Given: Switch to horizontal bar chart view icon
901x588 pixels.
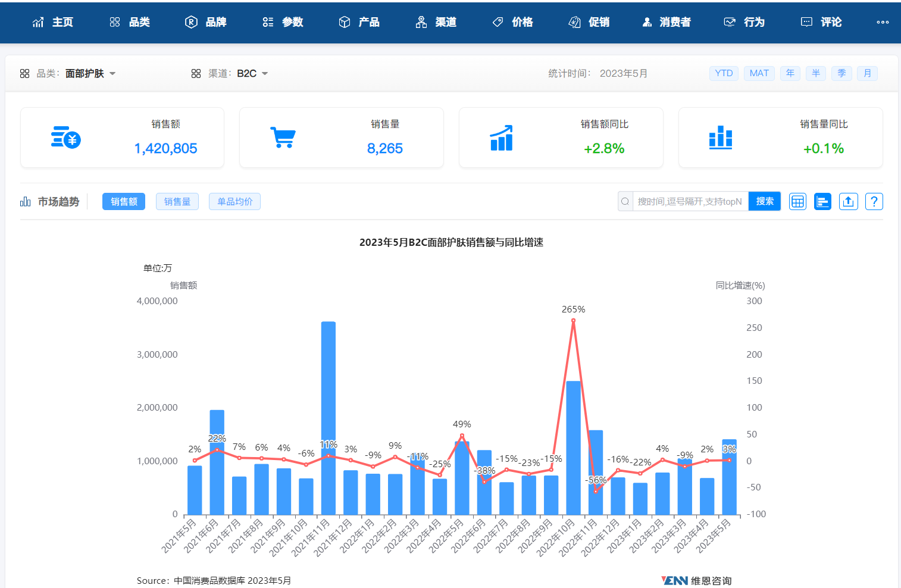Looking at the screenshot, I should 822,202.
